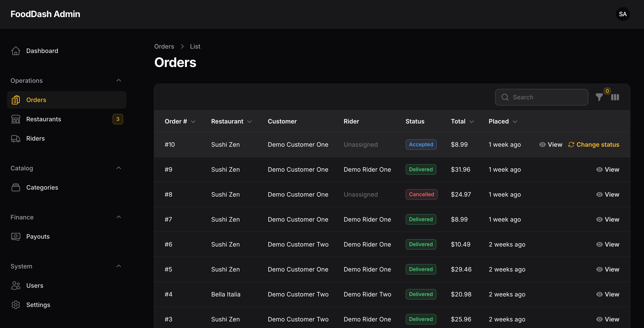Viewport: 644px width, 328px height.
Task: Open the table filter funnel icon
Action: [x=599, y=97]
